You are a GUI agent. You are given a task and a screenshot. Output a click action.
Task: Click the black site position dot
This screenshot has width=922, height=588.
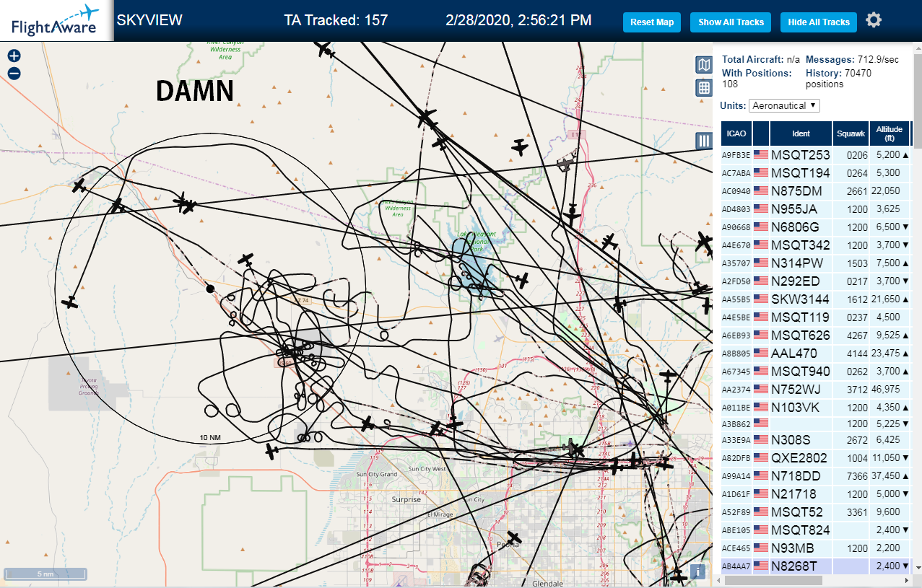click(x=210, y=289)
